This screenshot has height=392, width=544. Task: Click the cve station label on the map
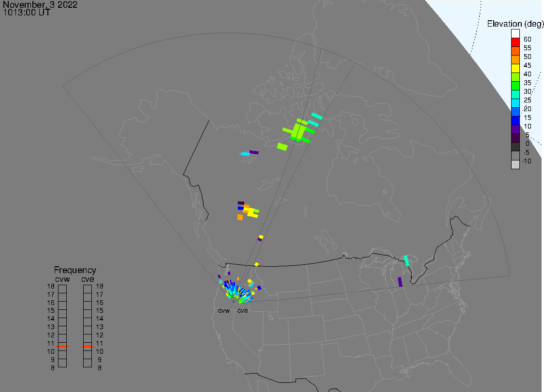coord(242,311)
